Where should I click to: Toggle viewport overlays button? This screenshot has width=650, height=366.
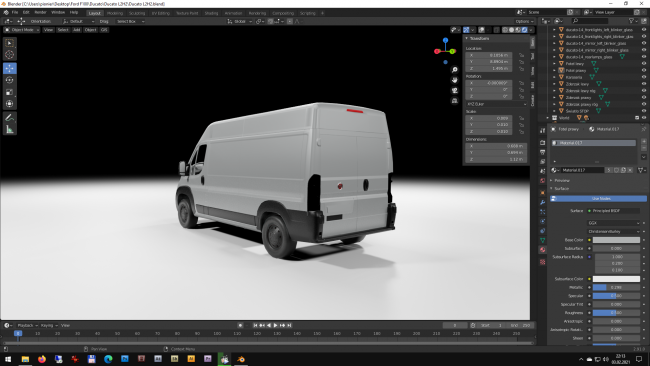coord(481,30)
